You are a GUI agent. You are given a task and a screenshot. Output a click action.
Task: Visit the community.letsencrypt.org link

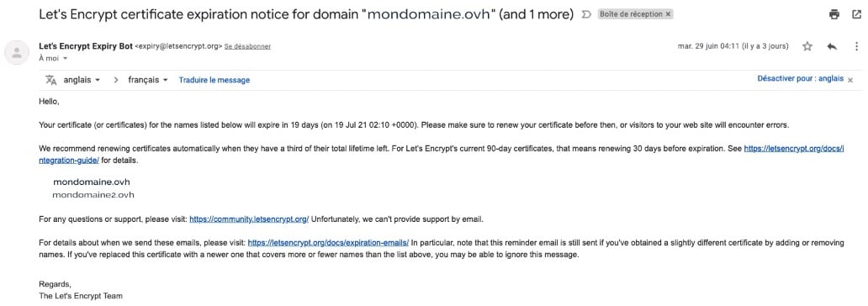coord(249,219)
